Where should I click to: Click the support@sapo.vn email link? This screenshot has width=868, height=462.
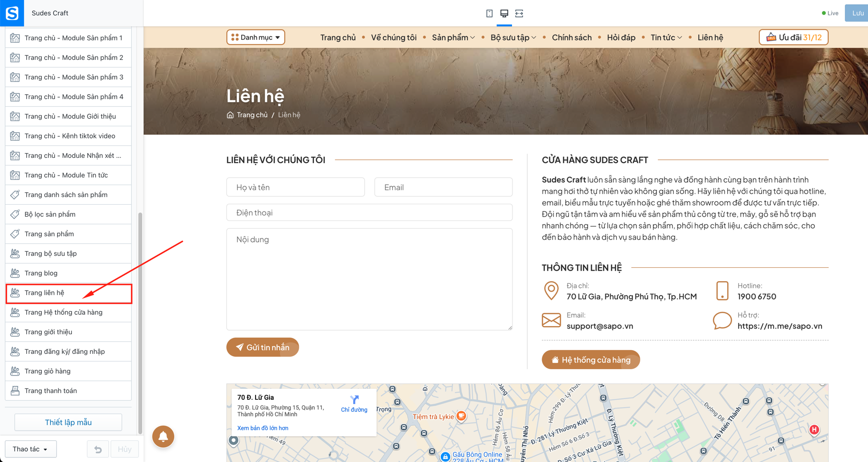(x=600, y=326)
